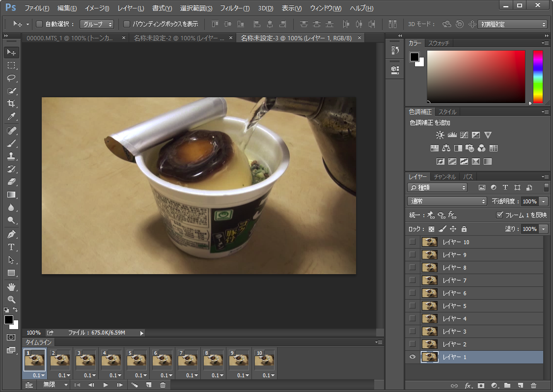Select the Zoom tool in toolbox
The image size is (553, 392).
click(11, 299)
